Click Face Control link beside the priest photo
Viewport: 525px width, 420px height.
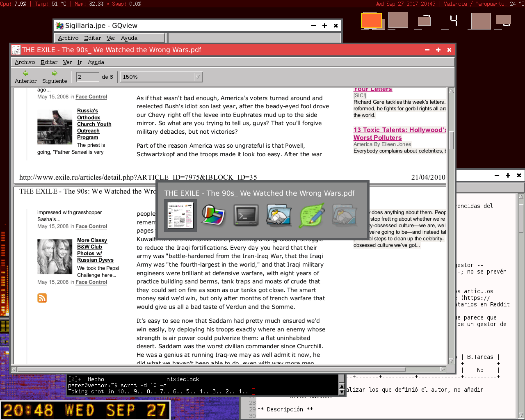coord(91,97)
